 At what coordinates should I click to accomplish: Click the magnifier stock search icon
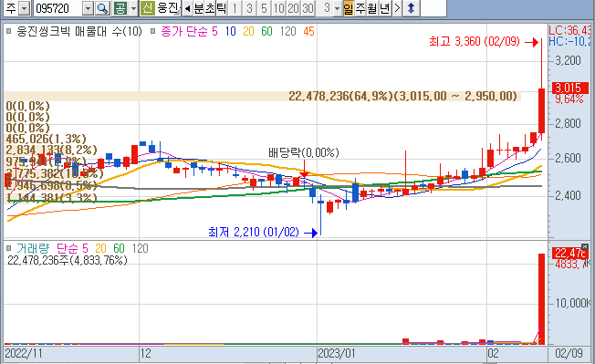click(x=102, y=8)
